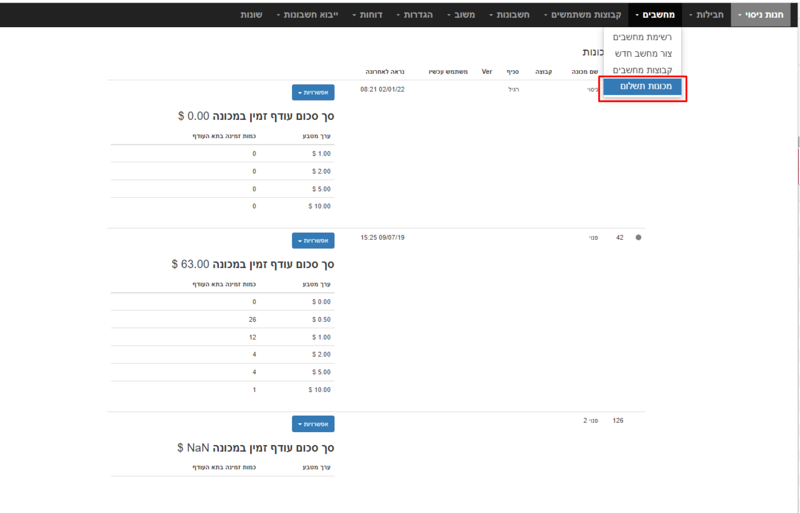Click the heading showing total $ 0.00
The height and width of the screenshot is (513, 800).
click(x=256, y=116)
